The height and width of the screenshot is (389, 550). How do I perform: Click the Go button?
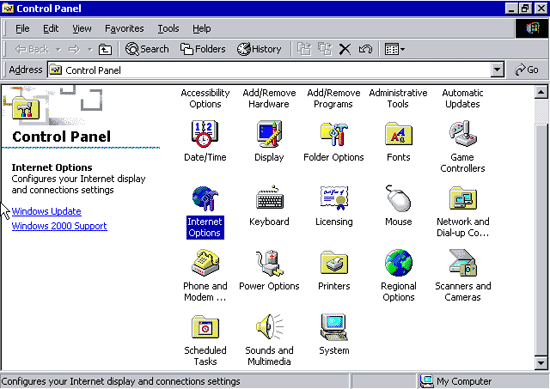point(526,70)
